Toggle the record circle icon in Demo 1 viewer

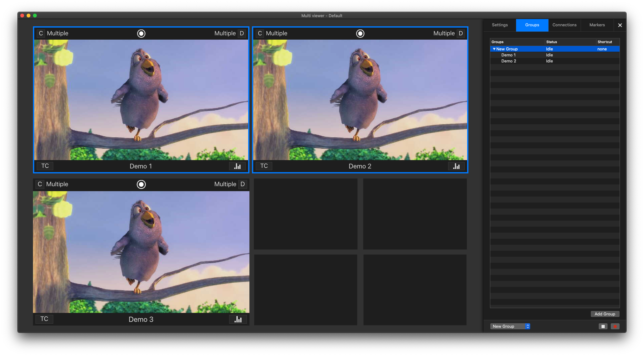[x=141, y=33]
